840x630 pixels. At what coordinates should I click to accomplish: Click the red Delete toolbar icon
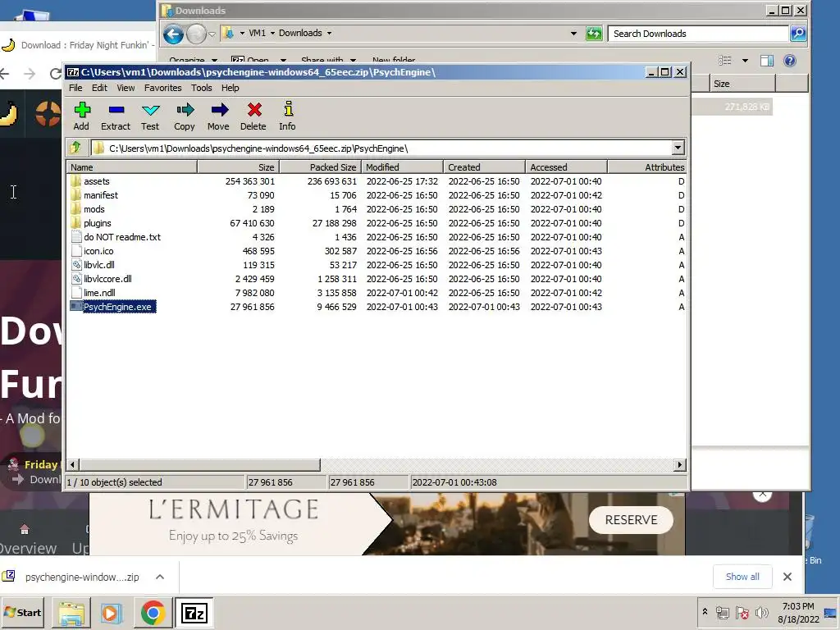pos(253,116)
